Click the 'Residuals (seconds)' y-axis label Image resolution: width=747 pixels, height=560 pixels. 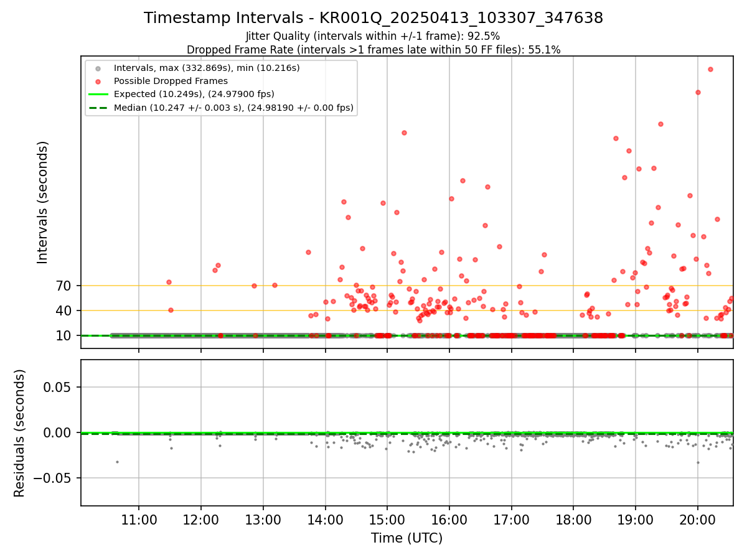[x=19, y=433]
